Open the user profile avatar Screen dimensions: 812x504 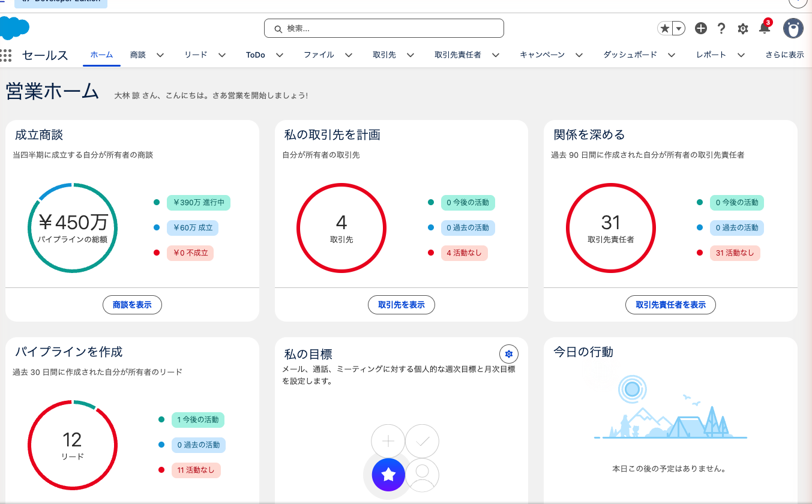pyautogui.click(x=793, y=28)
